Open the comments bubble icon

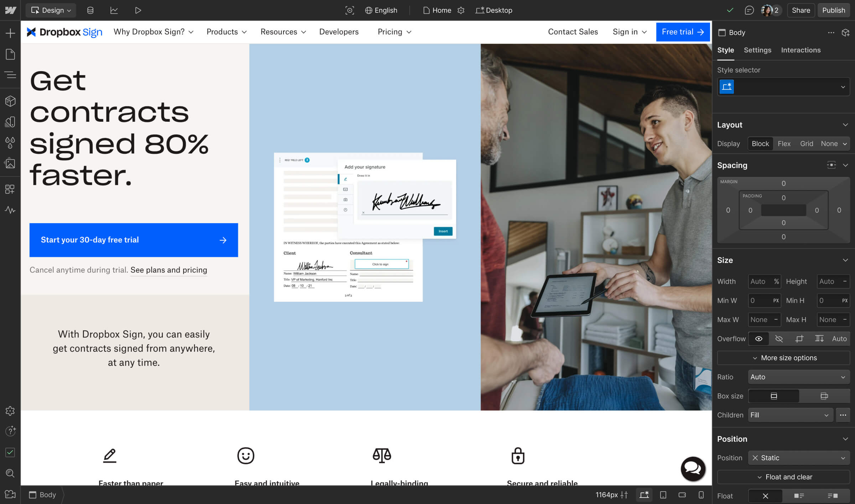(749, 10)
